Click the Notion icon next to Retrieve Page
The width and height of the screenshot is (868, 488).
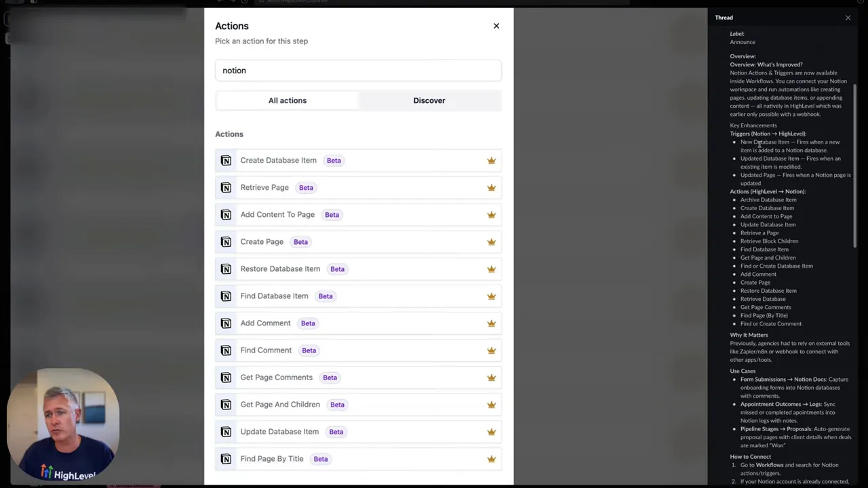click(x=226, y=187)
